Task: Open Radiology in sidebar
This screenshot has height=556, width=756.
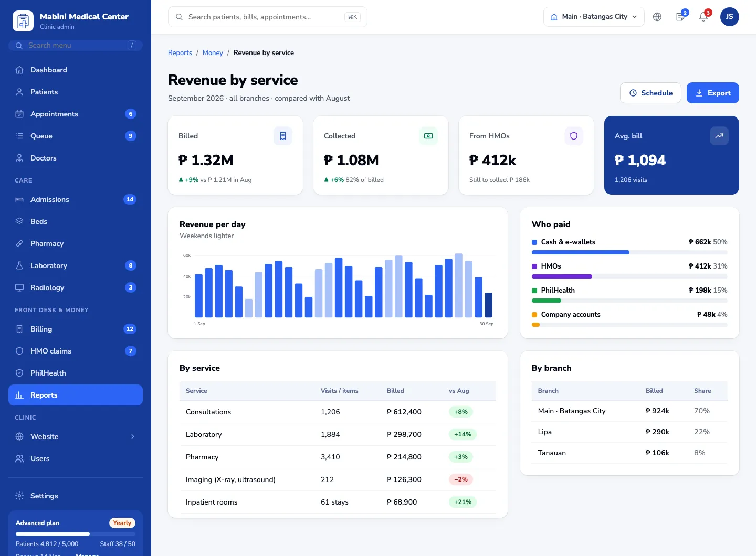Action: 76,287
